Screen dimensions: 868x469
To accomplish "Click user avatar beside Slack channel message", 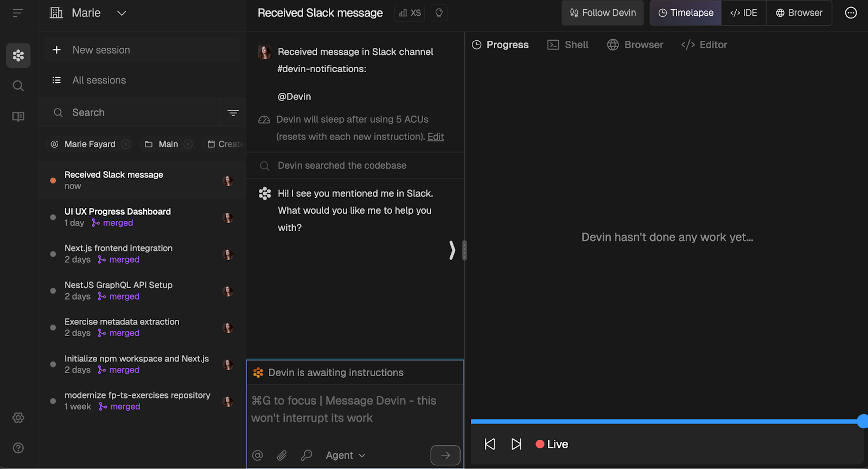I will pos(265,52).
